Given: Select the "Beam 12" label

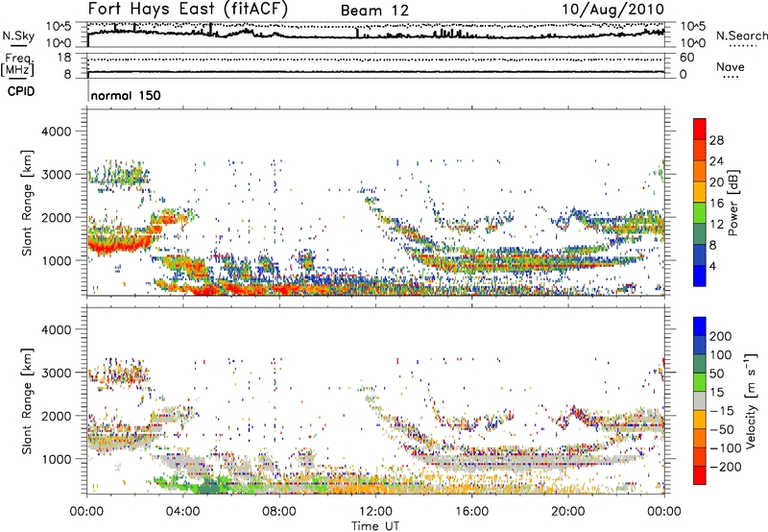Looking at the screenshot, I should [x=374, y=11].
